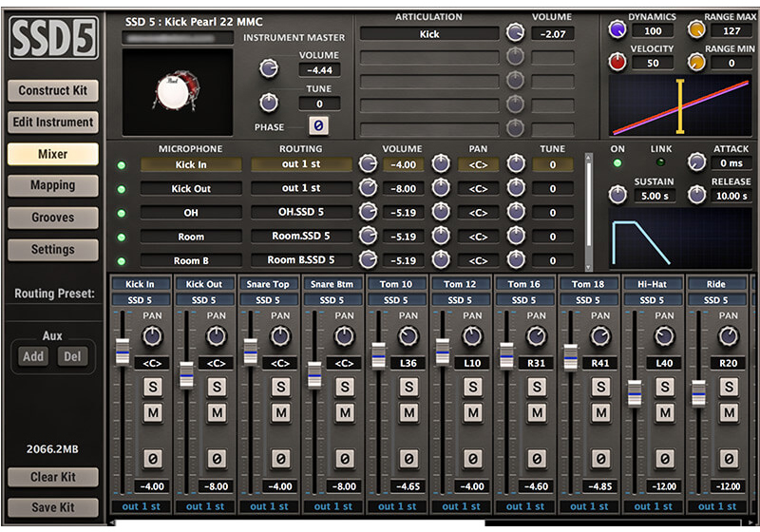Image resolution: width=760 pixels, height=532 pixels.
Task: Toggle the envelope LINK indicator
Action: coord(660,162)
